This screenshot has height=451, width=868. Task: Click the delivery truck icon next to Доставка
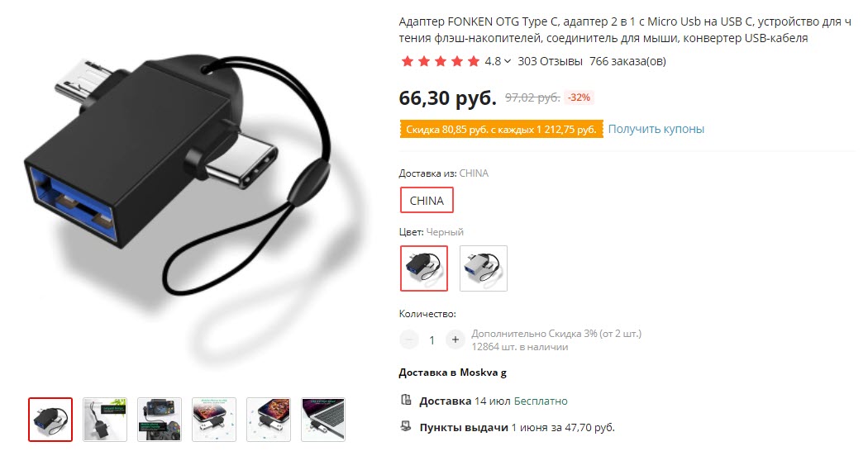click(x=407, y=400)
